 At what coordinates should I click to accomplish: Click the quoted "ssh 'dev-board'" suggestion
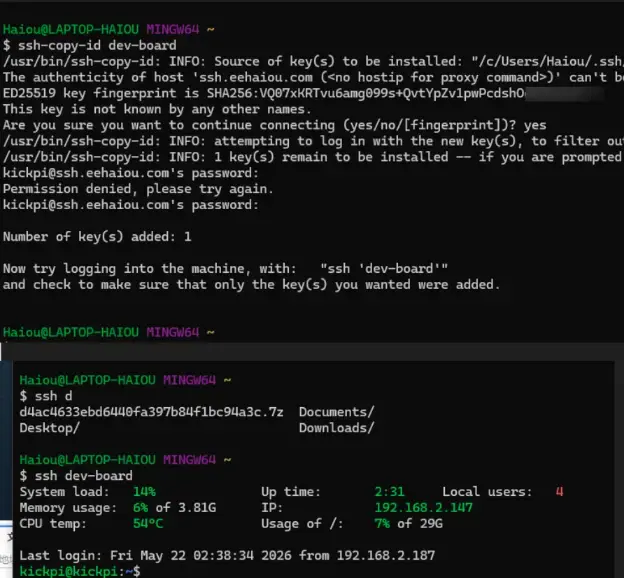[384, 268]
